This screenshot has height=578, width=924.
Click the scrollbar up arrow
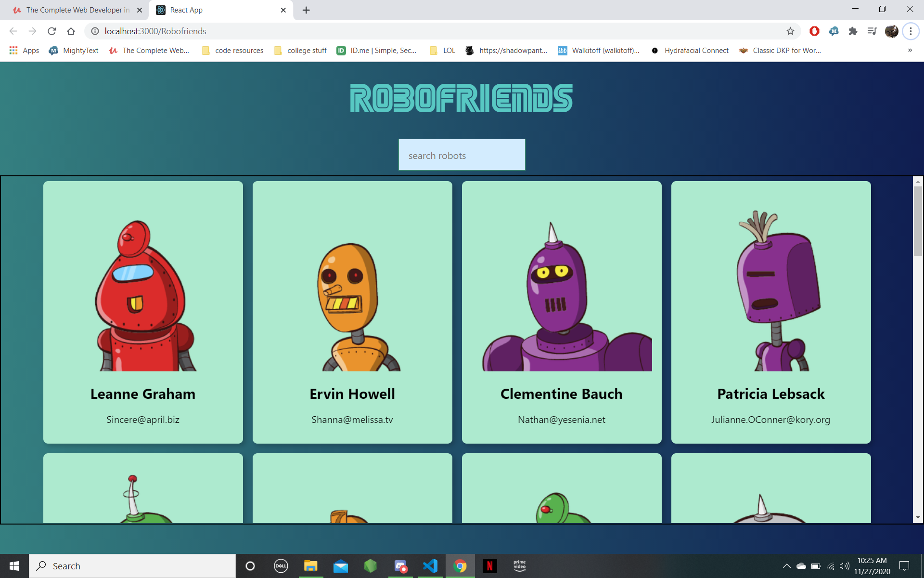tap(918, 182)
